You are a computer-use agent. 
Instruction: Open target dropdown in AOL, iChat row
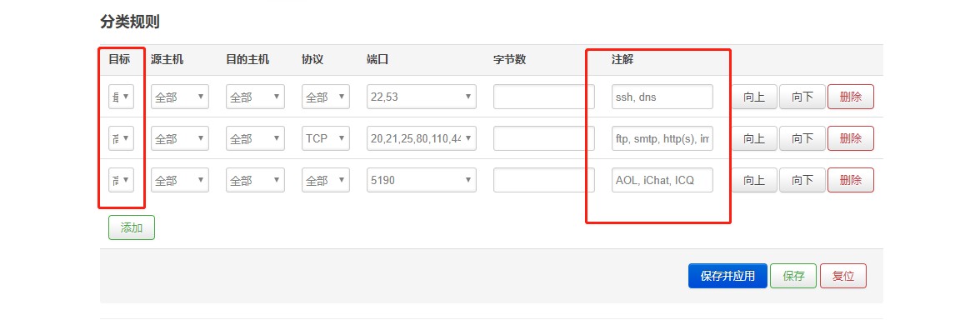[x=122, y=180]
